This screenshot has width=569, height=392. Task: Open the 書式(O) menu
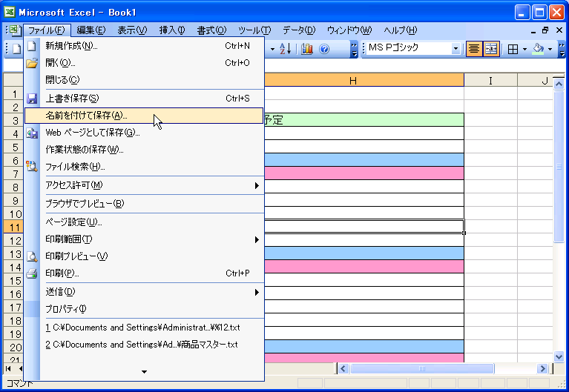211,30
